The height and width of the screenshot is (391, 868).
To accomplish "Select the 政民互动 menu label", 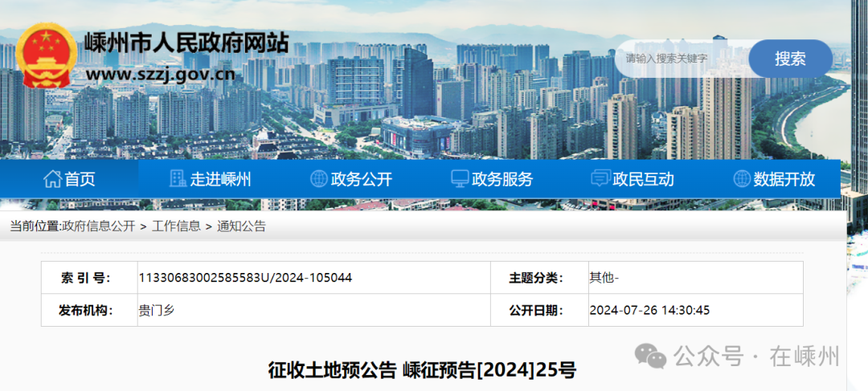I will click(x=643, y=179).
